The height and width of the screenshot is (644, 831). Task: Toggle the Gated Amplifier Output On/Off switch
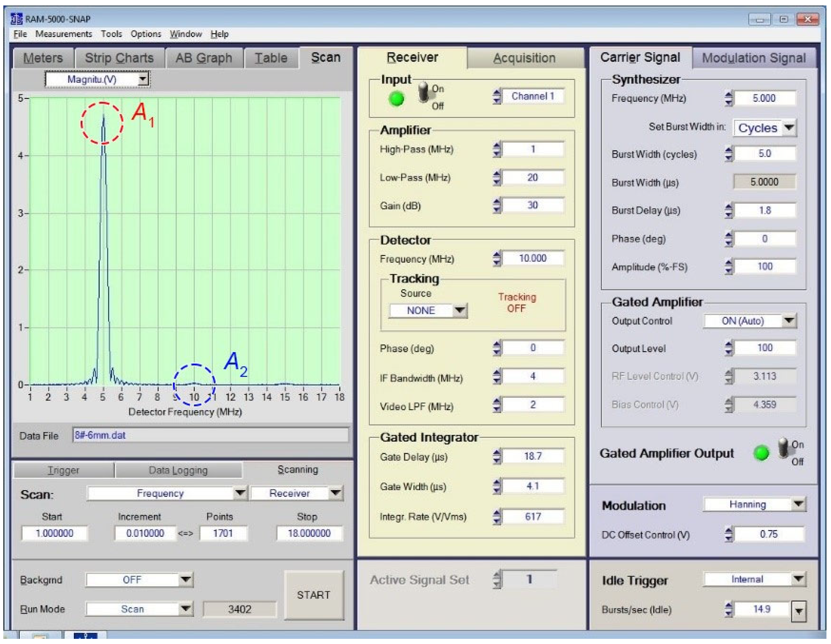click(x=783, y=448)
